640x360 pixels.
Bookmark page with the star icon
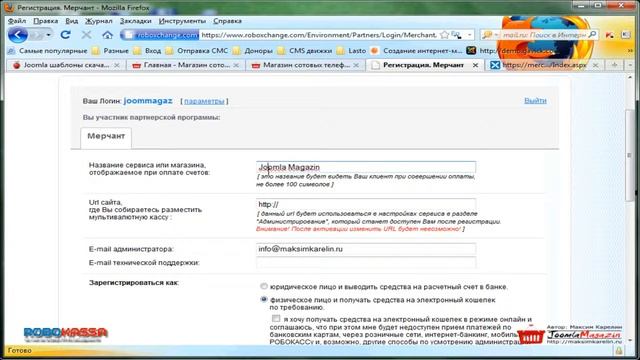tap(444, 35)
